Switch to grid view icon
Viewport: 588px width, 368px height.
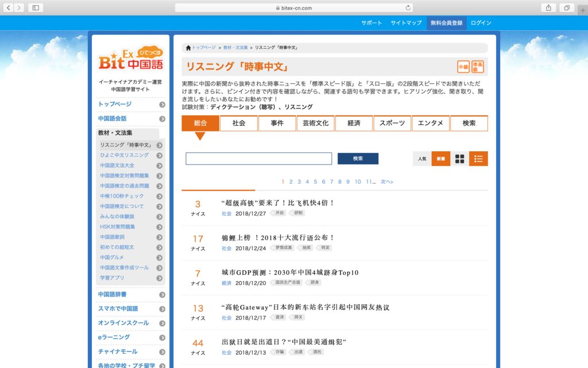460,159
